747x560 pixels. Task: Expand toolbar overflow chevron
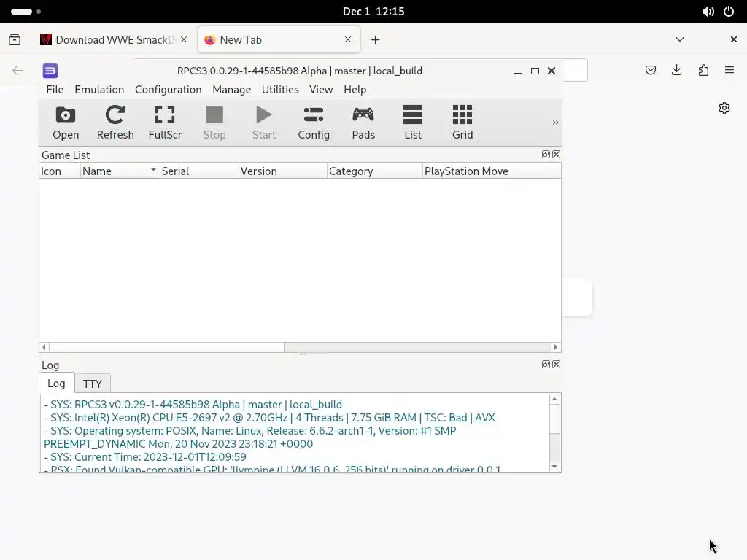[x=555, y=122]
